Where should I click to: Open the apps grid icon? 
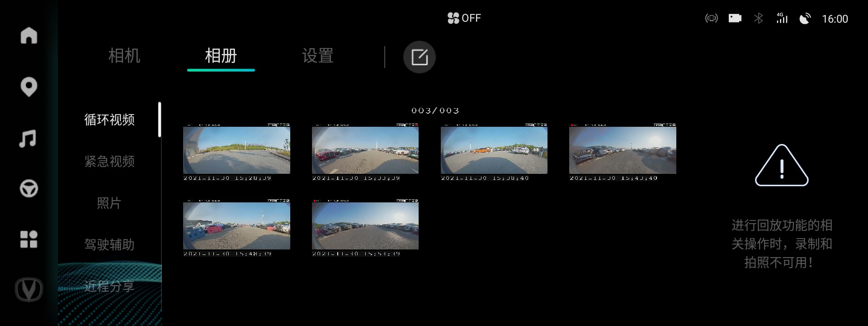pyautogui.click(x=29, y=240)
